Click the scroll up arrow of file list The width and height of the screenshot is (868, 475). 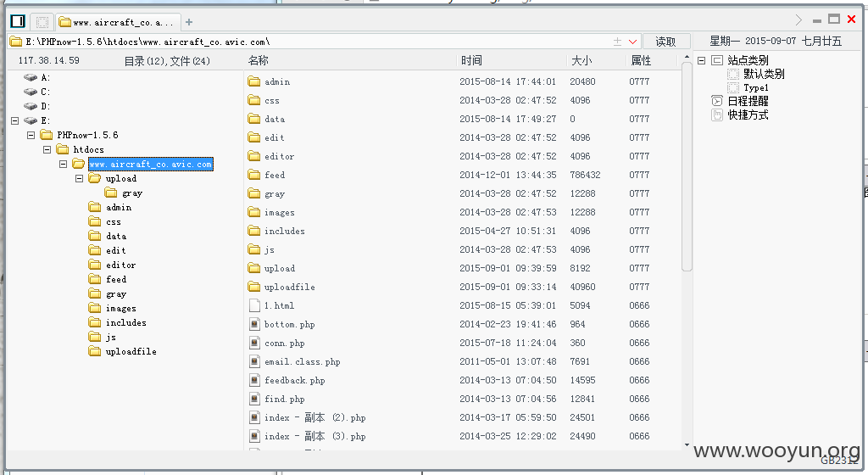(x=687, y=57)
